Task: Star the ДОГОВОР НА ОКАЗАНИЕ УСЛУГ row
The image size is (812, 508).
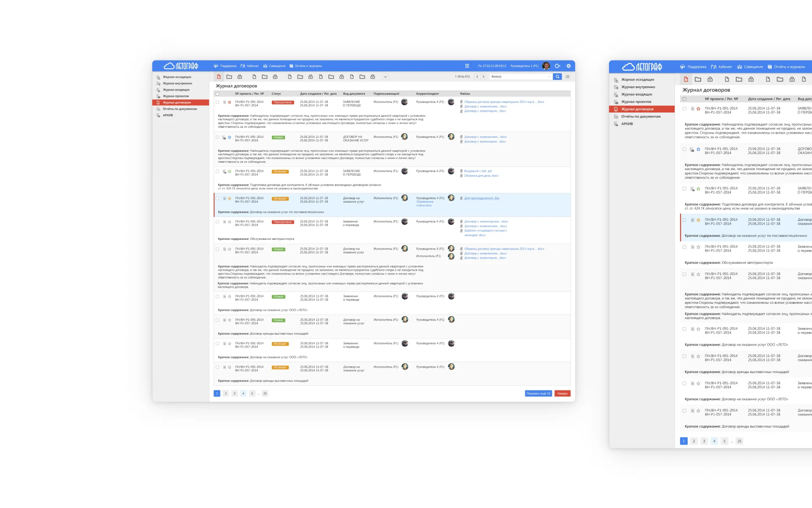Action: pyautogui.click(x=230, y=137)
